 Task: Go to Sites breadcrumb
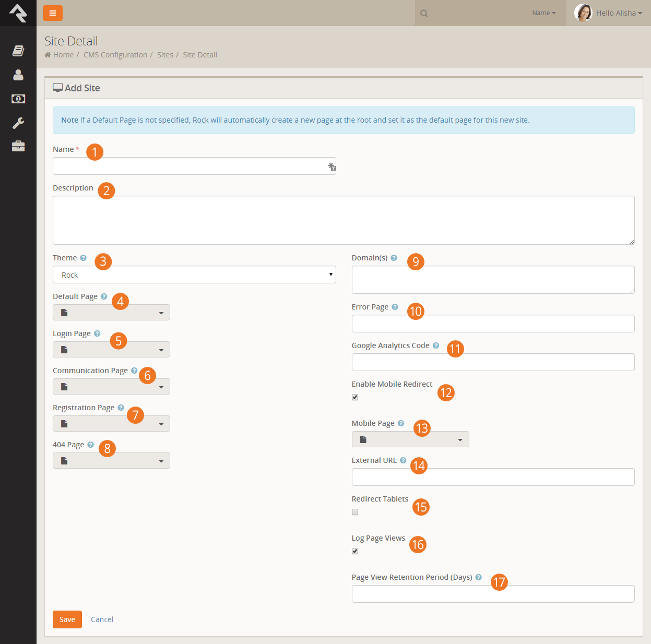(x=165, y=55)
